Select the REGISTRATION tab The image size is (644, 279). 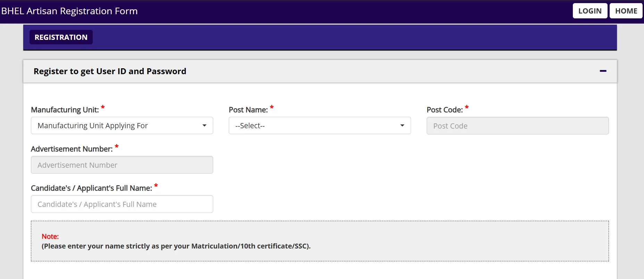pyautogui.click(x=61, y=37)
